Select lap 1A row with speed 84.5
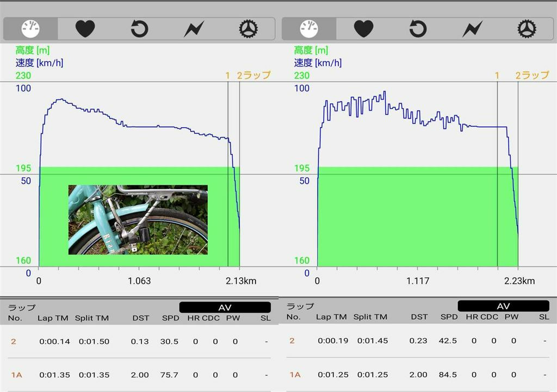The image size is (557, 392). (x=418, y=375)
